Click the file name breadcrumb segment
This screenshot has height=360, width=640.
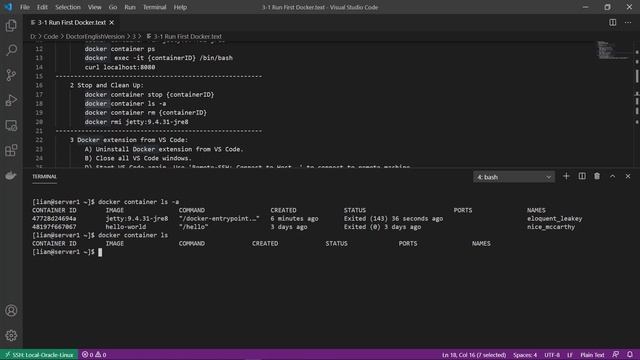coord(187,36)
